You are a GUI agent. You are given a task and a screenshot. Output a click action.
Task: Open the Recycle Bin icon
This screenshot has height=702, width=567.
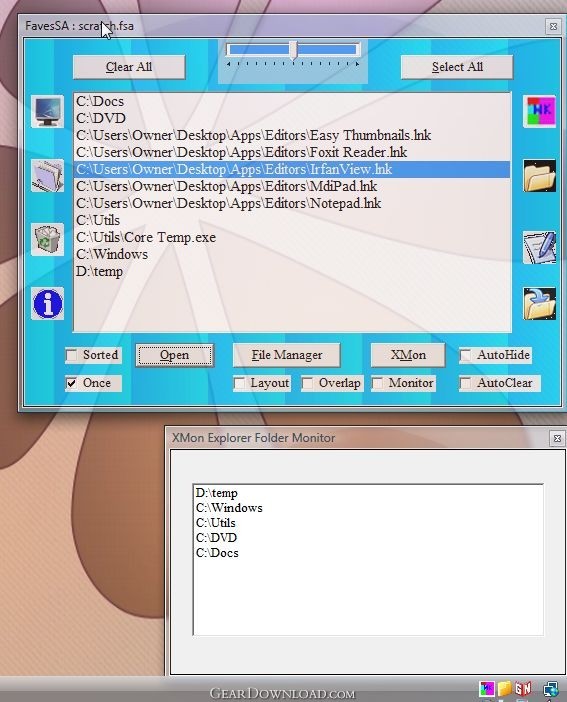pyautogui.click(x=47, y=240)
